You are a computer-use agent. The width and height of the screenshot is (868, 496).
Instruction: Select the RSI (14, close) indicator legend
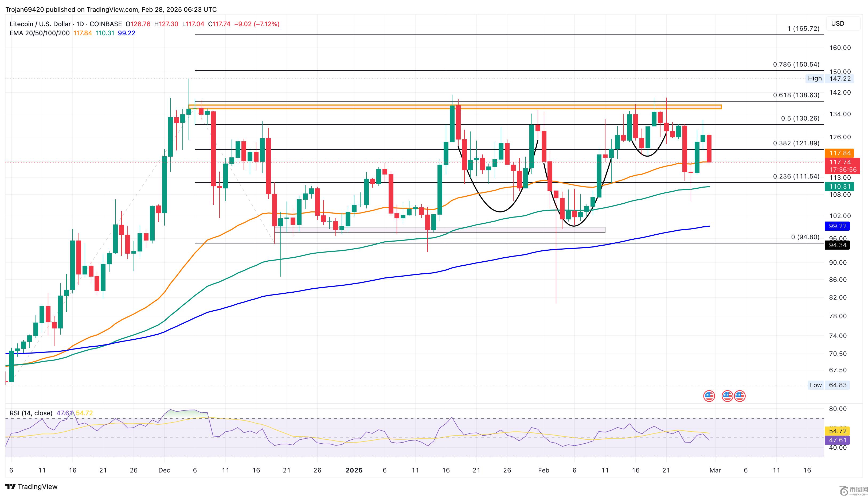[31, 413]
